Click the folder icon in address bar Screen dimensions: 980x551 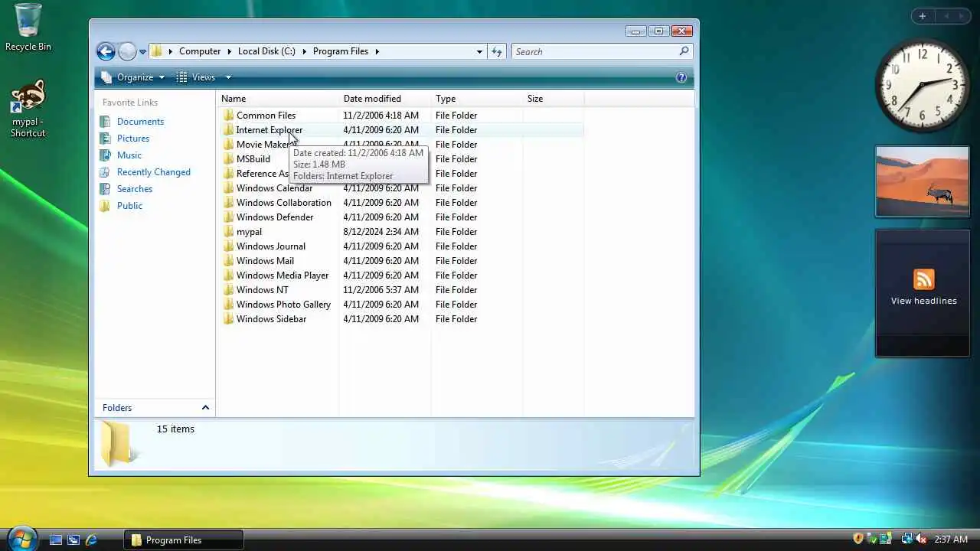(157, 51)
